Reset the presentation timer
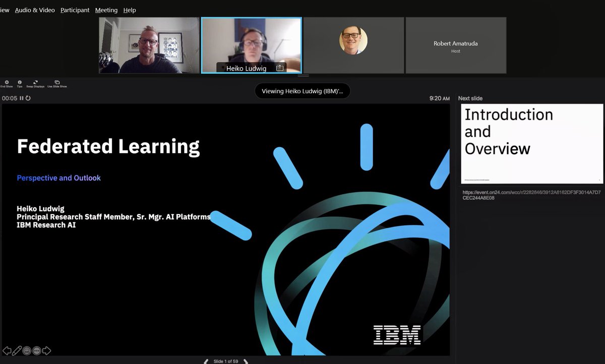605x364 pixels. tap(28, 98)
